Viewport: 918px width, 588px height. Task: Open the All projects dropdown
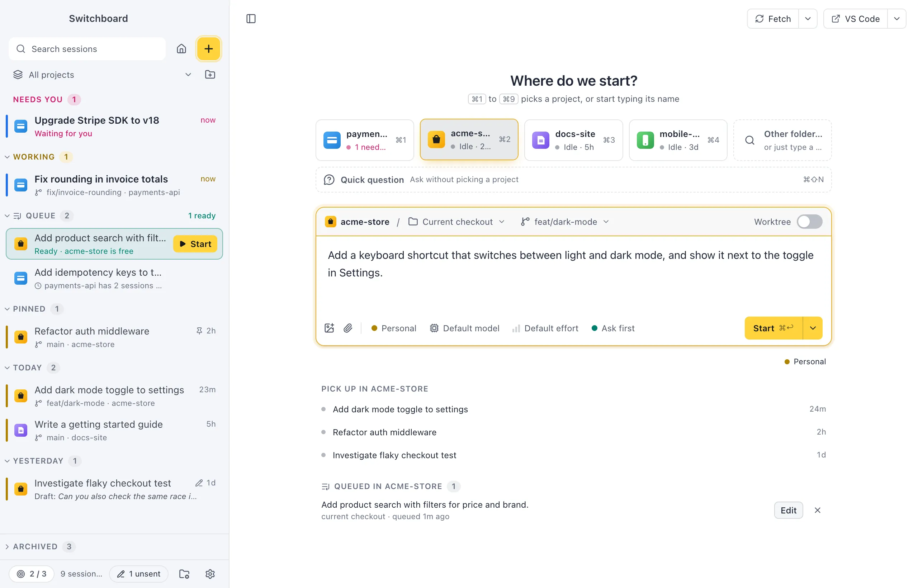(102, 75)
